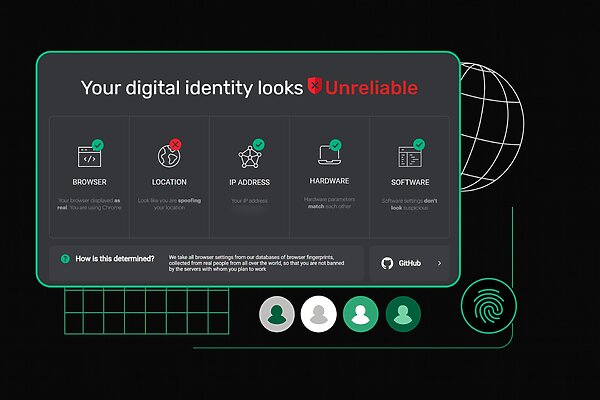Click the red X badge on Location
The width and height of the screenshot is (600, 400).
(177, 145)
